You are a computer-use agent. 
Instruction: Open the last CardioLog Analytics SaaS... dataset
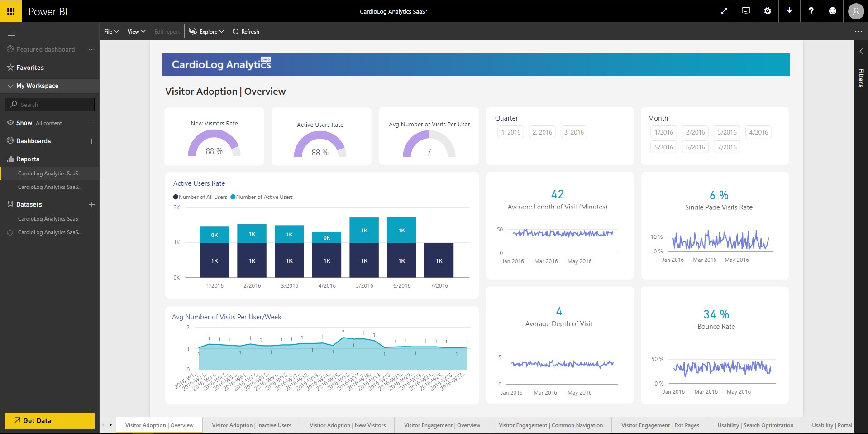pyautogui.click(x=50, y=232)
